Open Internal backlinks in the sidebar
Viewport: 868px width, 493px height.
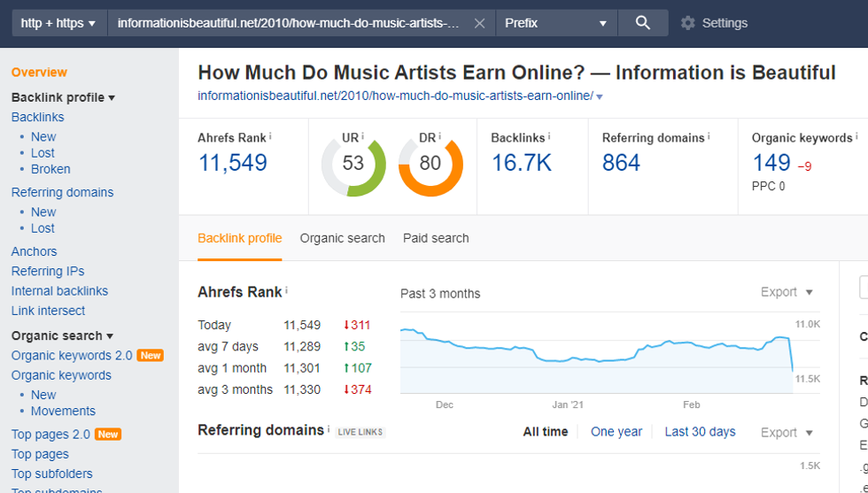click(x=59, y=291)
